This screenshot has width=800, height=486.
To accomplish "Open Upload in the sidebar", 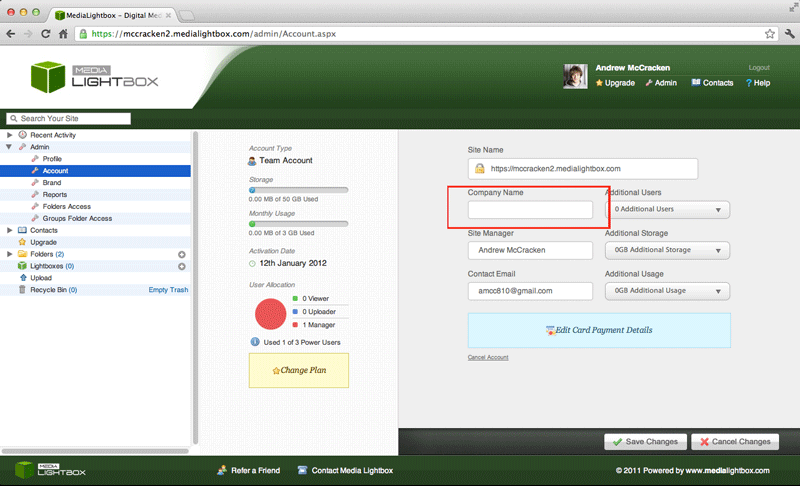I will pos(40,278).
